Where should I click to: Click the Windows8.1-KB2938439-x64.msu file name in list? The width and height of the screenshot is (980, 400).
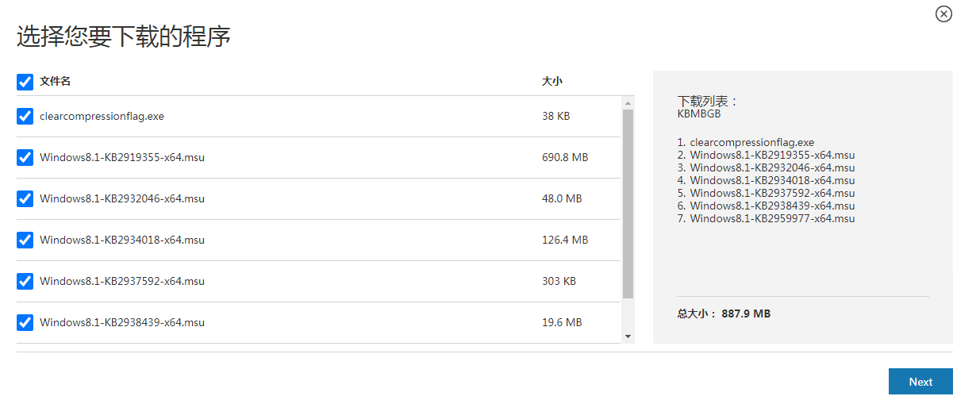coord(122,322)
